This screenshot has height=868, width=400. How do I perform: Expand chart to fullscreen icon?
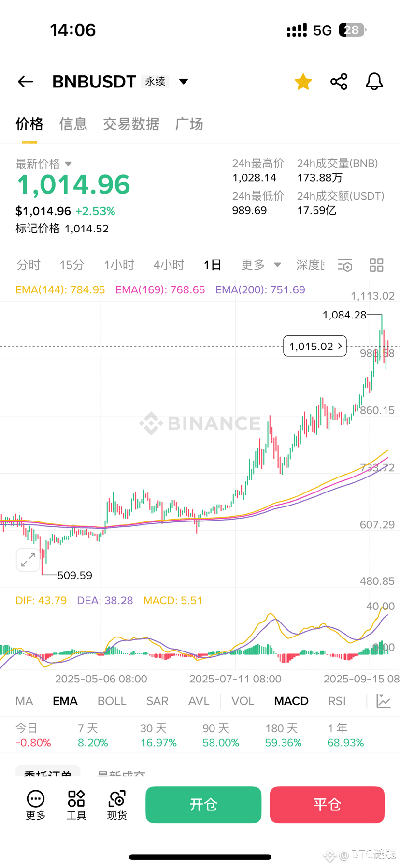[28, 560]
